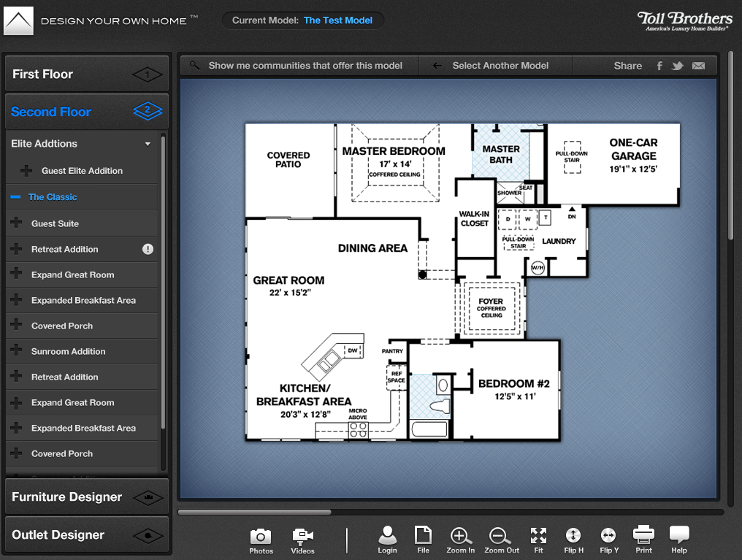The width and height of the screenshot is (742, 560).
Task: Share the model on Facebook
Action: [659, 65]
